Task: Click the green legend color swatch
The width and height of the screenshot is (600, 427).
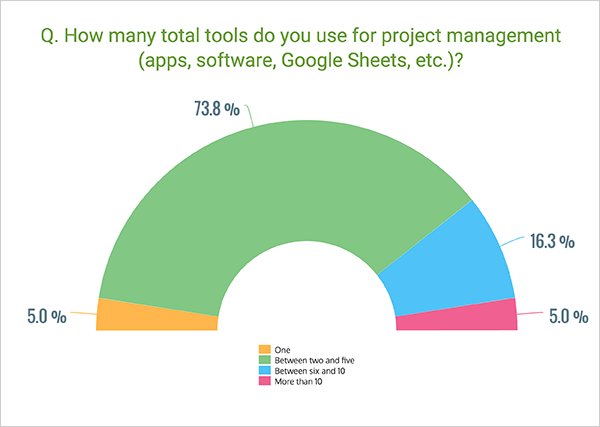Action: pyautogui.click(x=266, y=360)
